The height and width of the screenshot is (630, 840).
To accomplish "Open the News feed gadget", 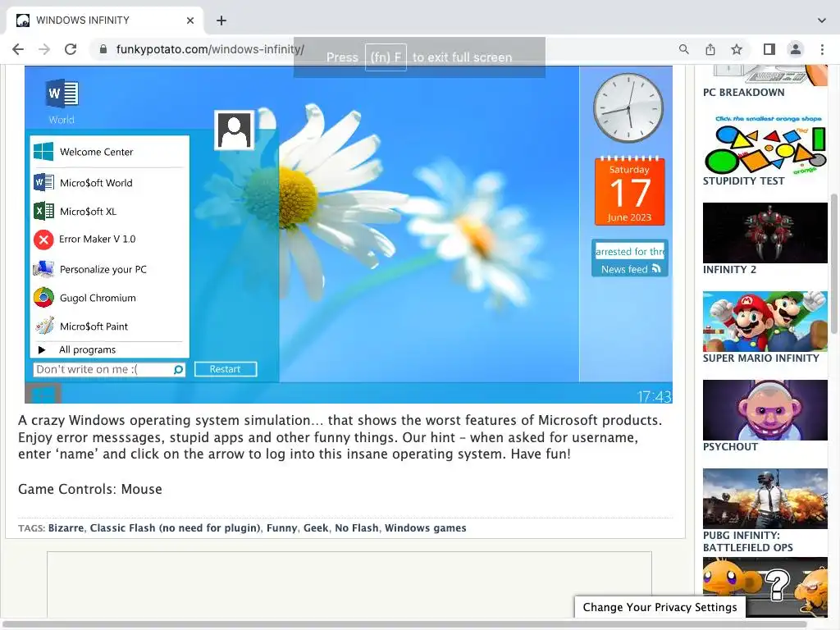I will 630,258.
